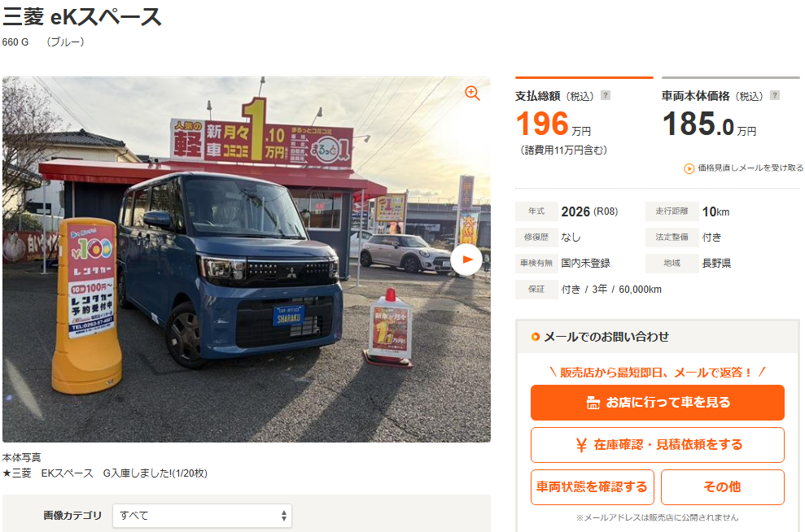Click the yen icon on the estimate button
The width and height of the screenshot is (805, 532).
[581, 445]
